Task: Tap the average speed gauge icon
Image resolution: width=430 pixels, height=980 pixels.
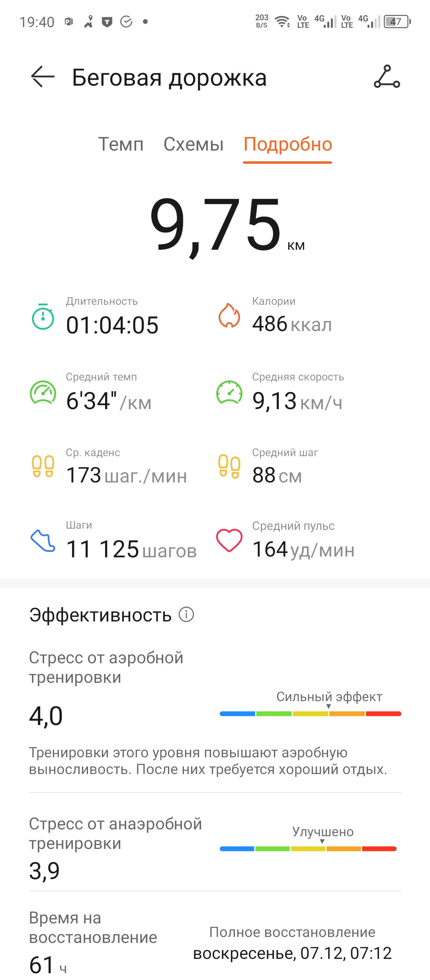Action: coord(229,392)
